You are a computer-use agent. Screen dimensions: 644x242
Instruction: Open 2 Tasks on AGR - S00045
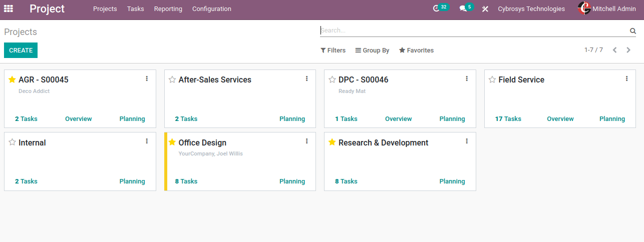[x=26, y=119]
